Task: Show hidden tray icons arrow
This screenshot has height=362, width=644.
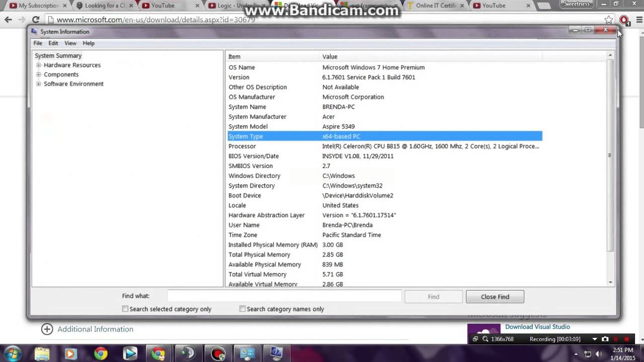Action: click(x=575, y=354)
